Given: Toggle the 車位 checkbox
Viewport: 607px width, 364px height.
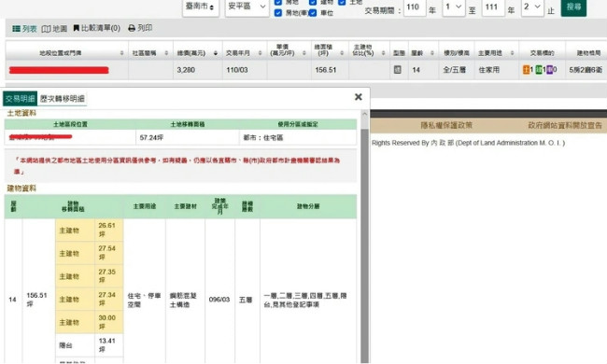Looking at the screenshot, I should coord(313,13).
